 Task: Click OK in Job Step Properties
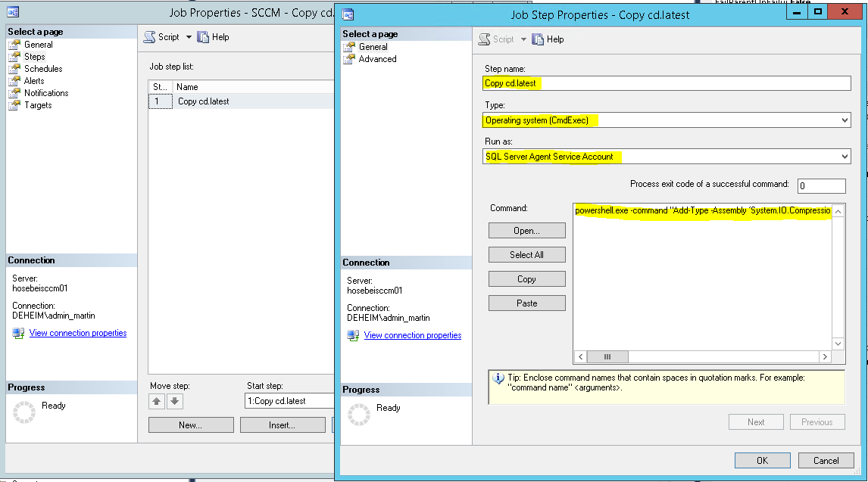coord(762,461)
